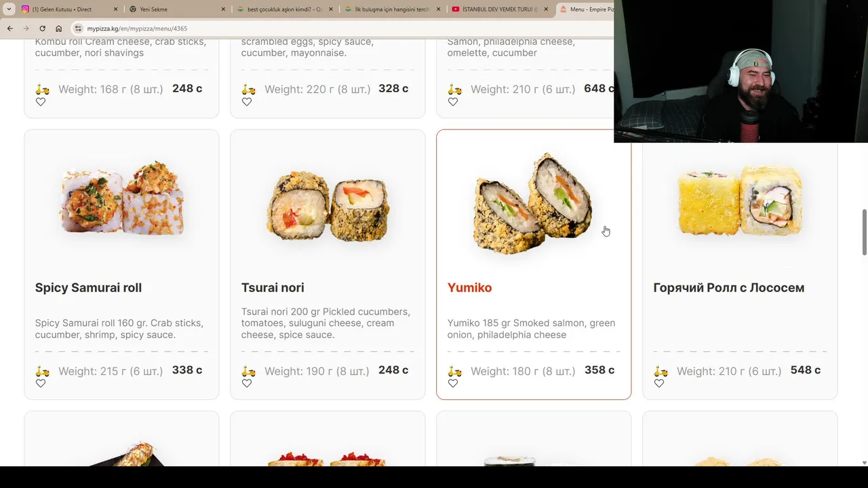Image resolution: width=868 pixels, height=488 pixels.
Task: Click delivery scooter icon on Spicy Samurai roll
Action: tap(43, 371)
